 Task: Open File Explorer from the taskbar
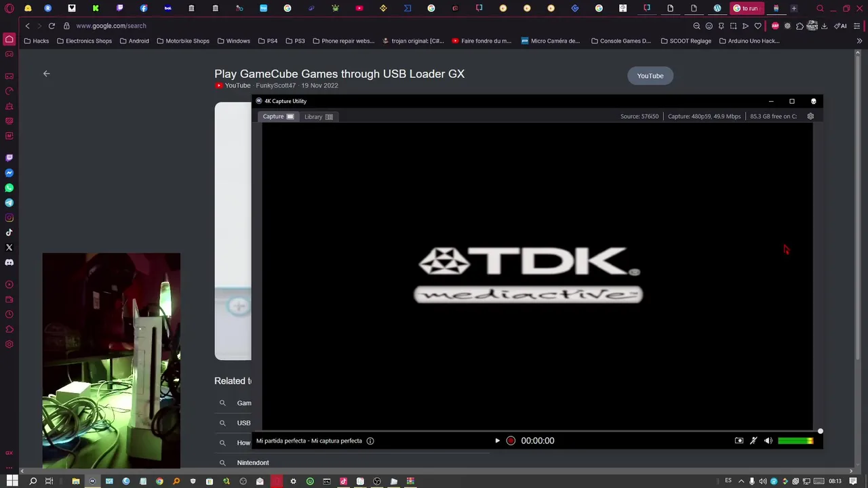tap(76, 481)
